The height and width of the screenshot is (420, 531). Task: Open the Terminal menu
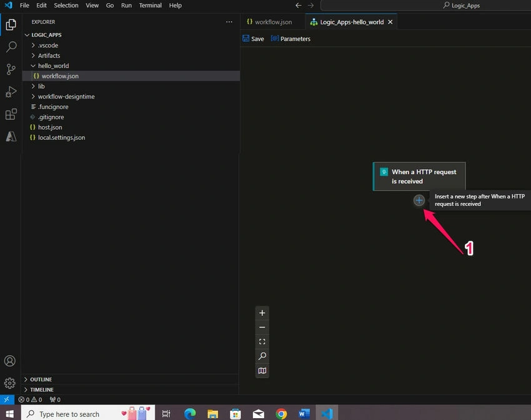pos(151,6)
